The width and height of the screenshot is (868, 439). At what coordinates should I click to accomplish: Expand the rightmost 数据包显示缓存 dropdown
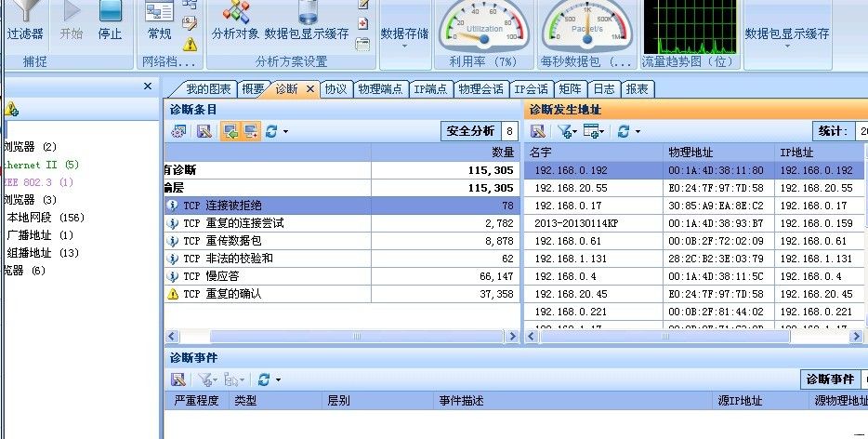point(786,36)
